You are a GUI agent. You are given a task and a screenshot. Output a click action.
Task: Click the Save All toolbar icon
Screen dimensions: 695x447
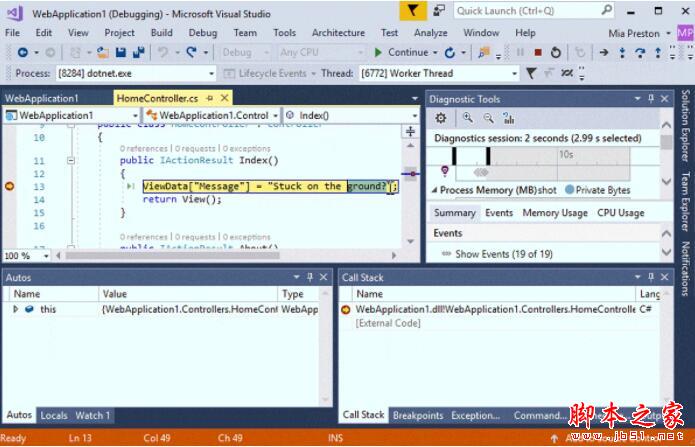[136, 52]
